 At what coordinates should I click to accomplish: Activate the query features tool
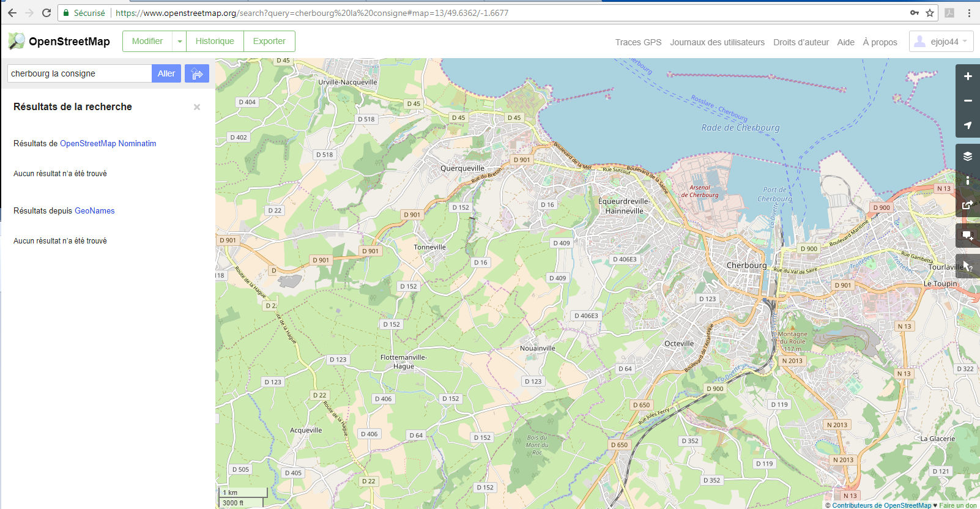pyautogui.click(x=968, y=266)
